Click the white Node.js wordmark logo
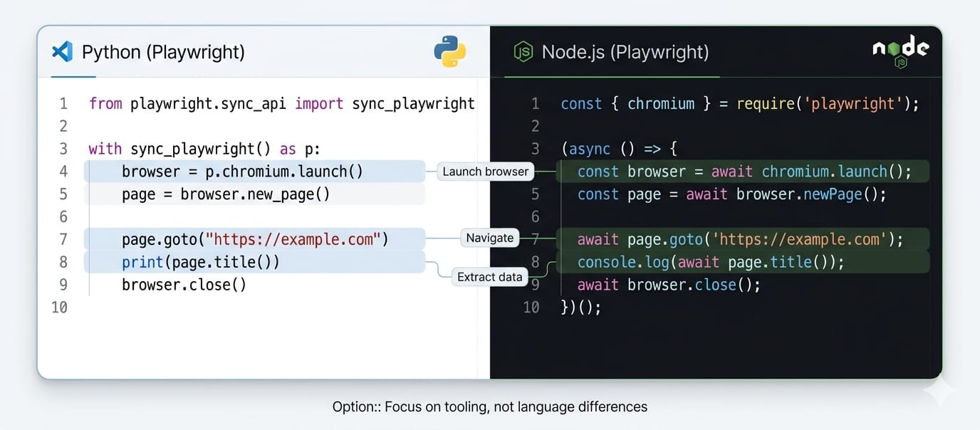 pos(900,50)
